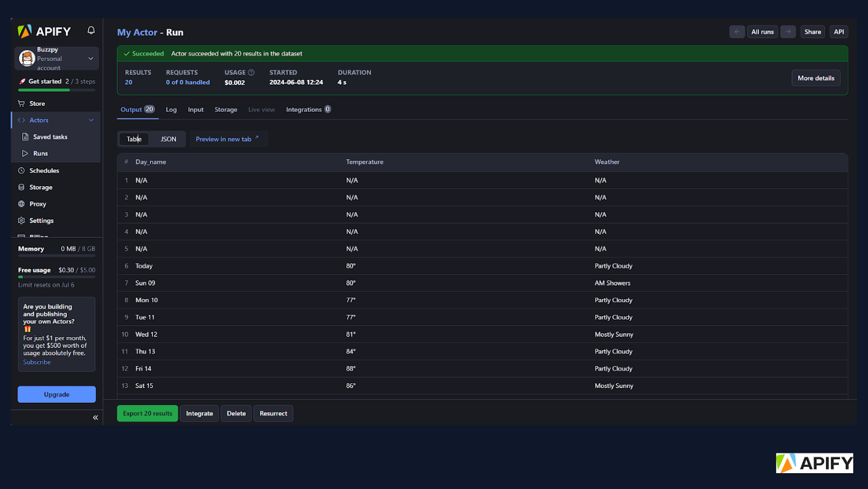Open Runs in the sidebar

pyautogui.click(x=41, y=154)
